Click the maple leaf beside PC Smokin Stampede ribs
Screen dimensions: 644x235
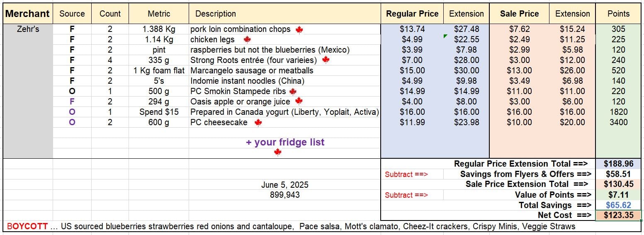coord(293,91)
